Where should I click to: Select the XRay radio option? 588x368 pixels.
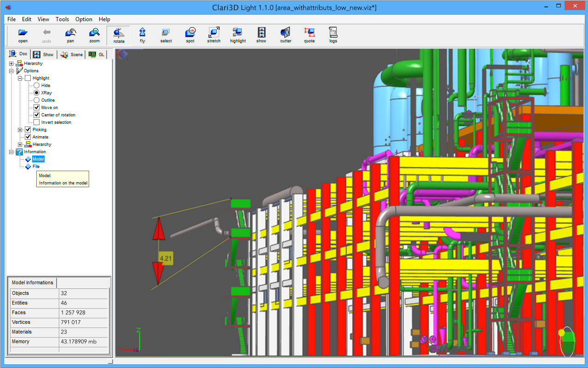pos(37,93)
